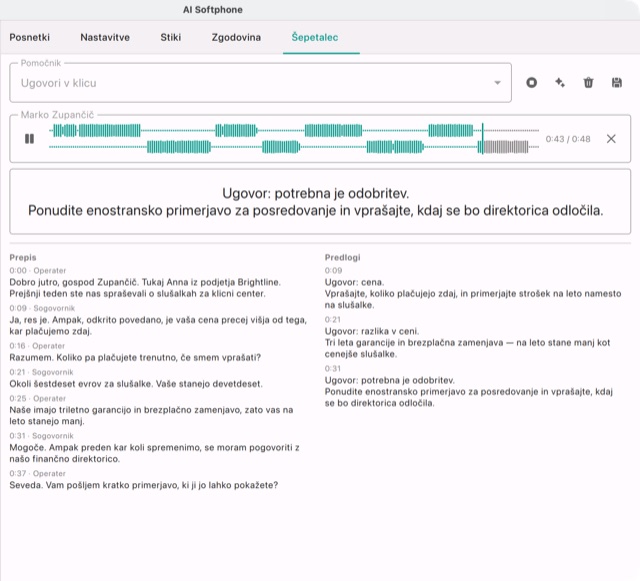Go to the Stiki tab

pyautogui.click(x=171, y=37)
